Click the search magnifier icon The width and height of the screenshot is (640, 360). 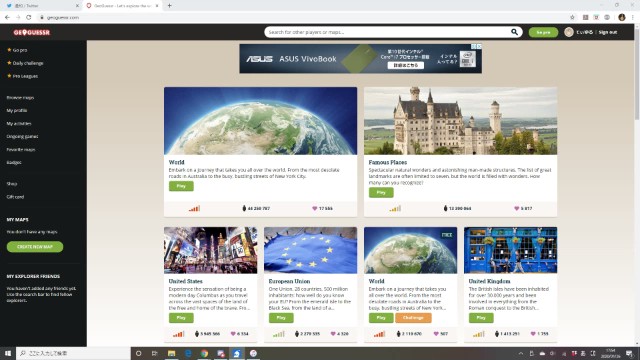(514, 32)
